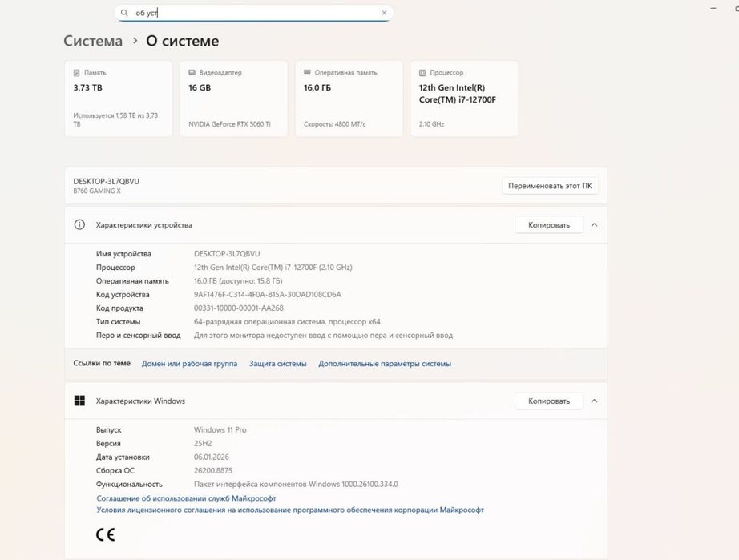The width and height of the screenshot is (739, 560).
Task: Open Microsoft services agreement link
Action: click(186, 498)
